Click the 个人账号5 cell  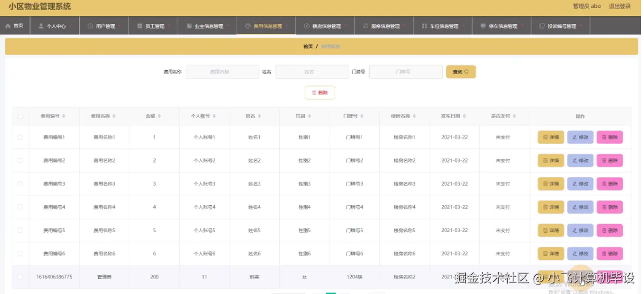[x=204, y=230]
